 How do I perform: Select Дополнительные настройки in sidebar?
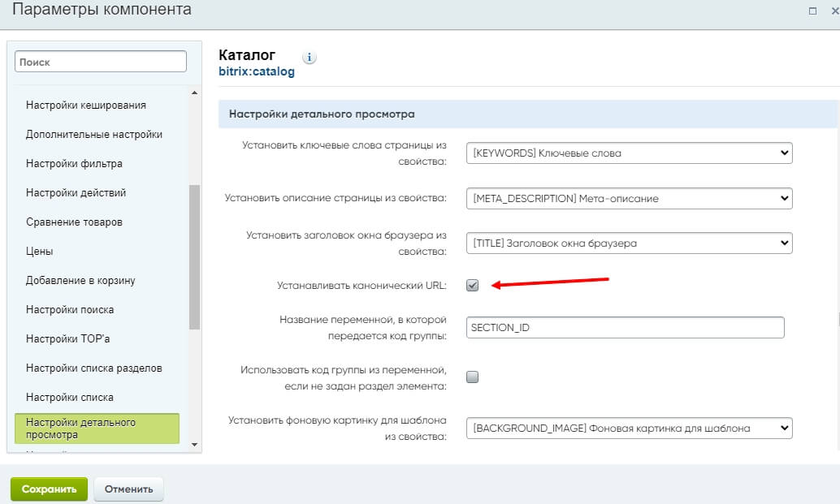(93, 134)
